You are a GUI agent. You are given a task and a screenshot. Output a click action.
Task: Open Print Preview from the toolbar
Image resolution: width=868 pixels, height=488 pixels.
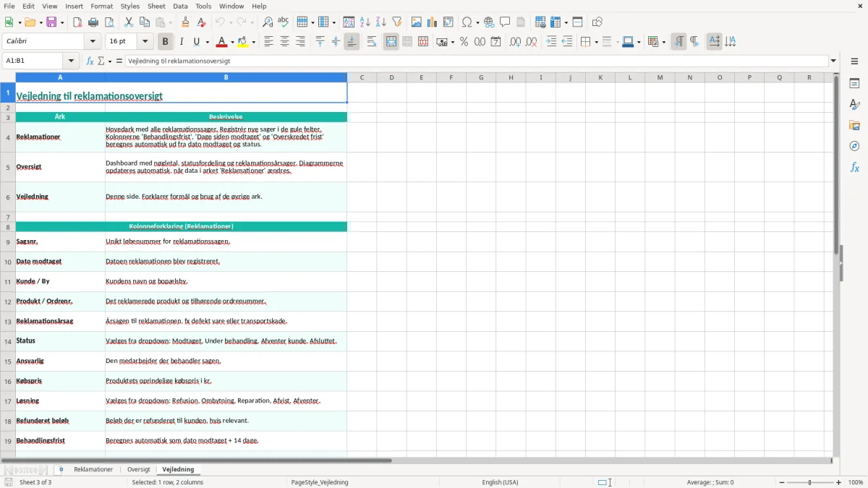click(109, 22)
